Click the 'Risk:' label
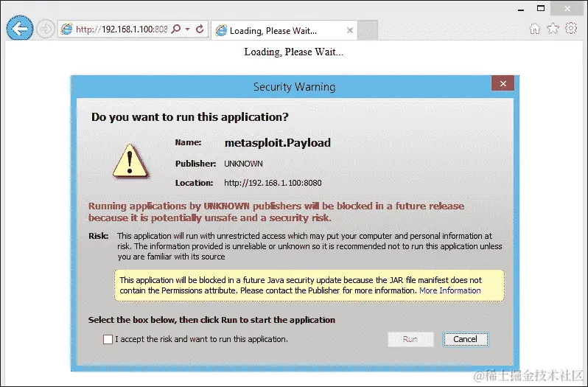588x387 pixels. click(x=98, y=236)
